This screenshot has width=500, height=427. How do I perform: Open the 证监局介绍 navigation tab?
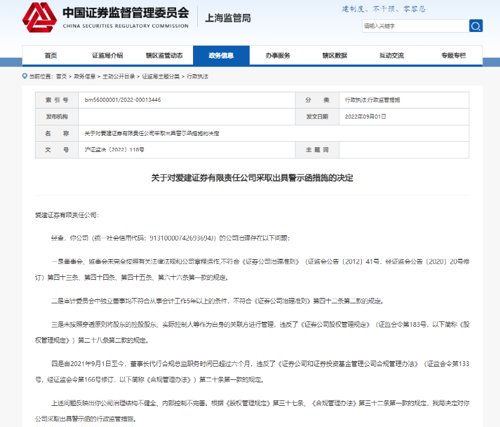(108, 55)
